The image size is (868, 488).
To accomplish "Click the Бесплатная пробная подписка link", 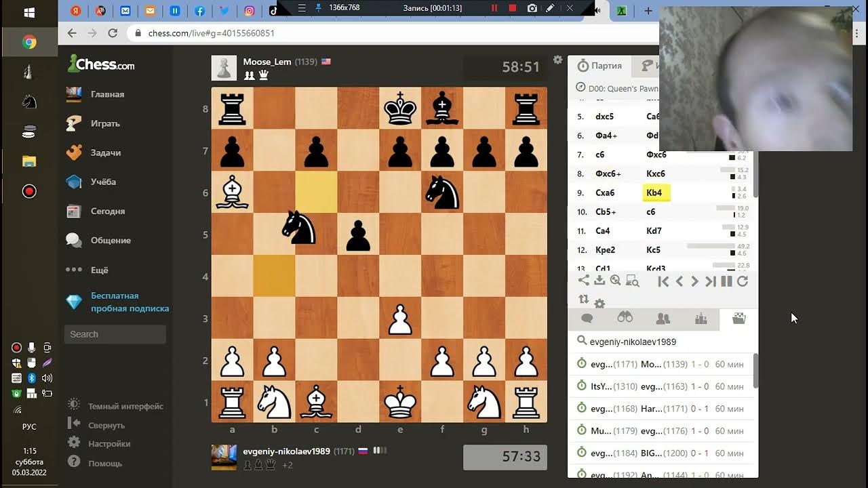I will tap(117, 302).
